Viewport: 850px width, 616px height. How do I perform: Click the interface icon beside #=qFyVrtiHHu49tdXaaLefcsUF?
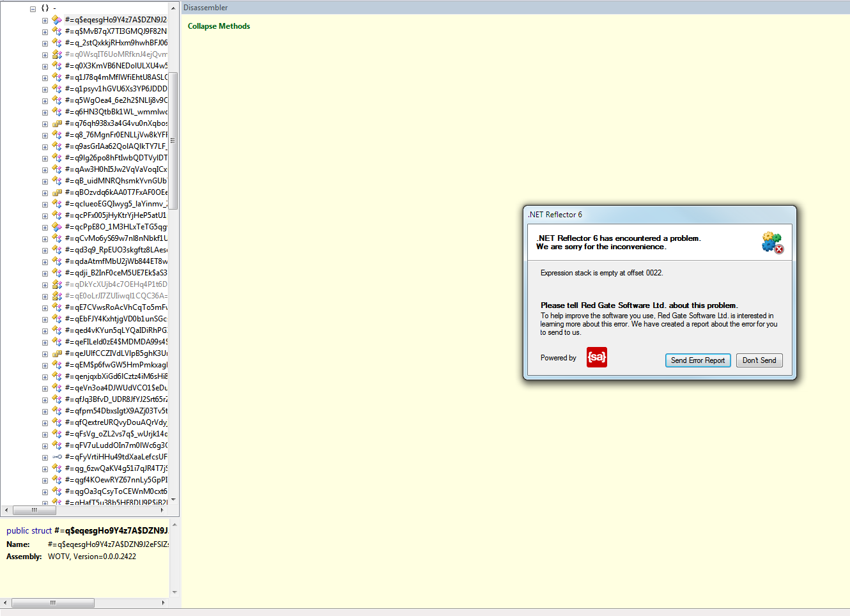point(57,457)
